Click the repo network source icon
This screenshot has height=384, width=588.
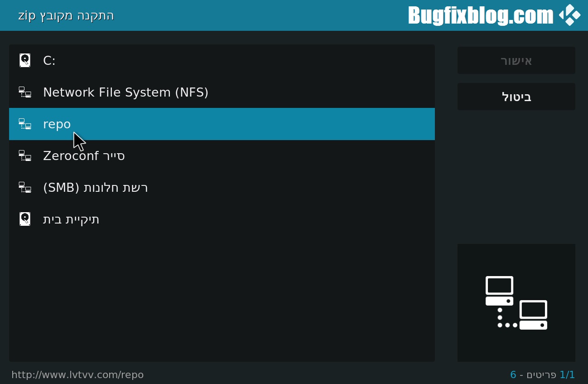25,124
